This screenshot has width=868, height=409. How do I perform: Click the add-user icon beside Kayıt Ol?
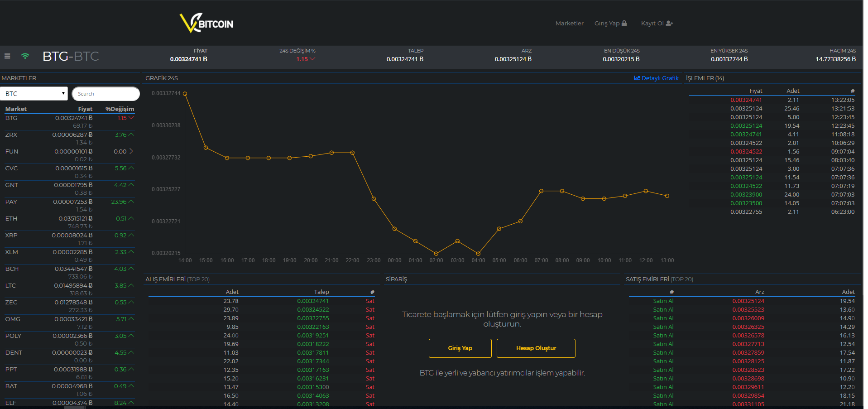click(x=669, y=23)
